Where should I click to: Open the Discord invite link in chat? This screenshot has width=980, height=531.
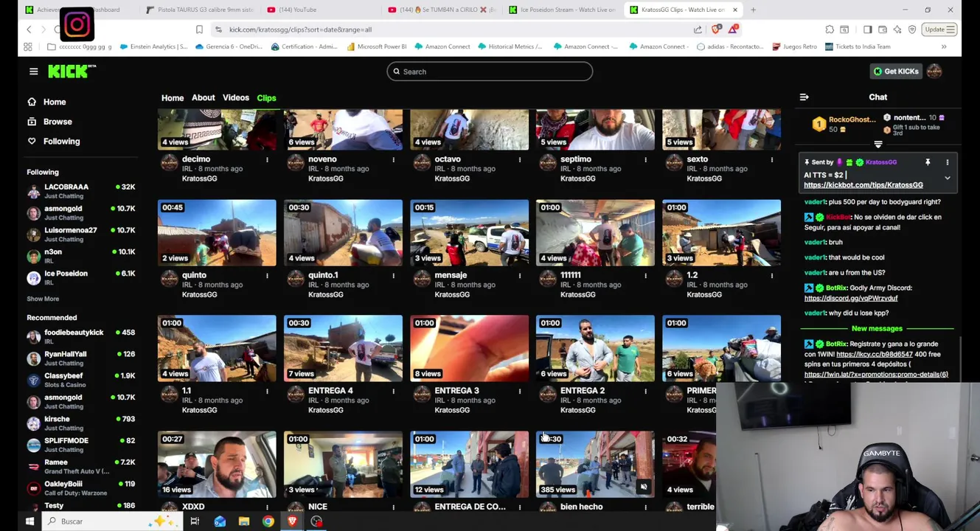pyautogui.click(x=851, y=299)
